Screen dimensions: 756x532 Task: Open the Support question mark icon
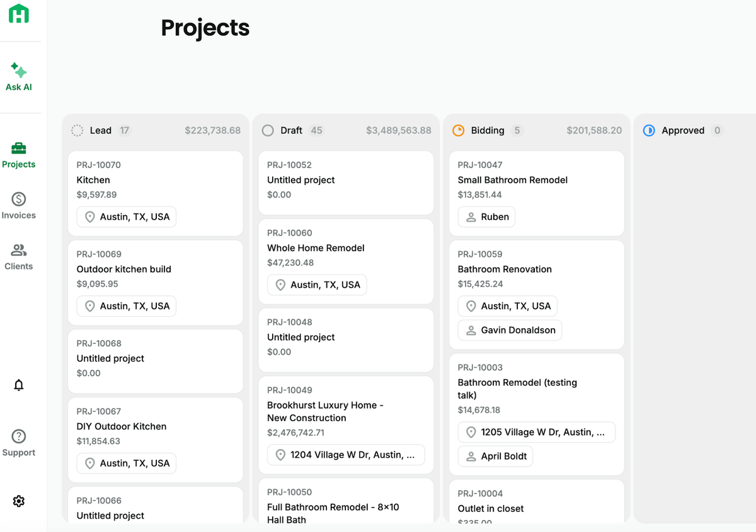(x=19, y=436)
